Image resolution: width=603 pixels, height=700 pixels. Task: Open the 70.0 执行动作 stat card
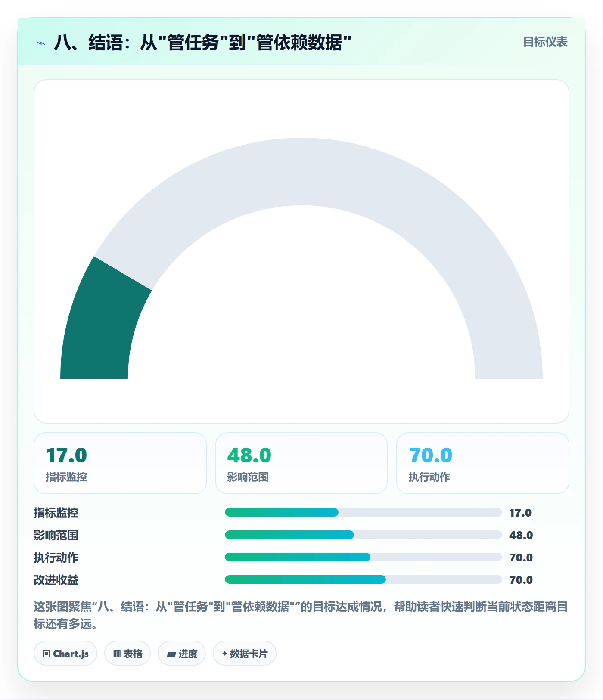click(x=483, y=463)
